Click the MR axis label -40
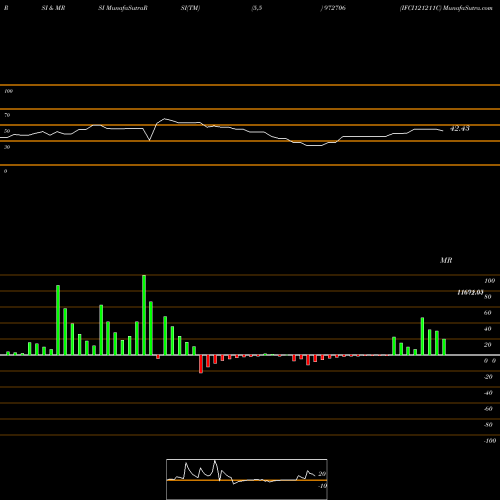The width and height of the screenshot is (500, 500). click(488, 393)
